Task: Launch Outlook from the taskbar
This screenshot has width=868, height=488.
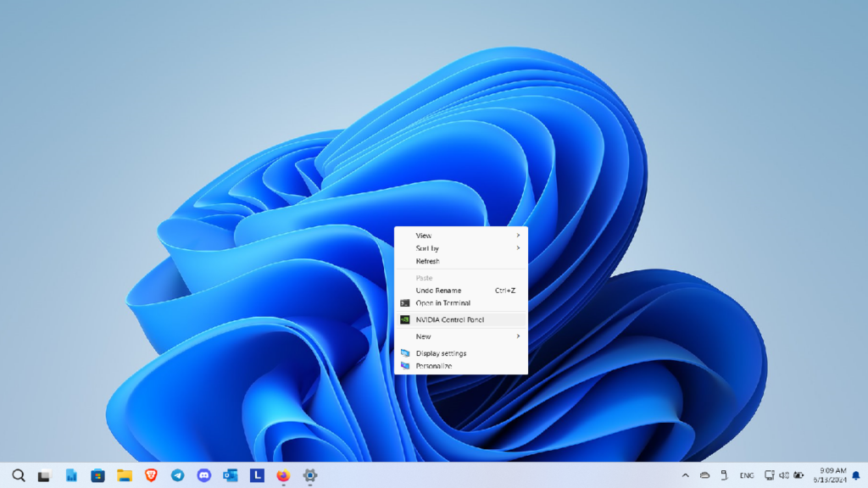Action: pyautogui.click(x=231, y=475)
